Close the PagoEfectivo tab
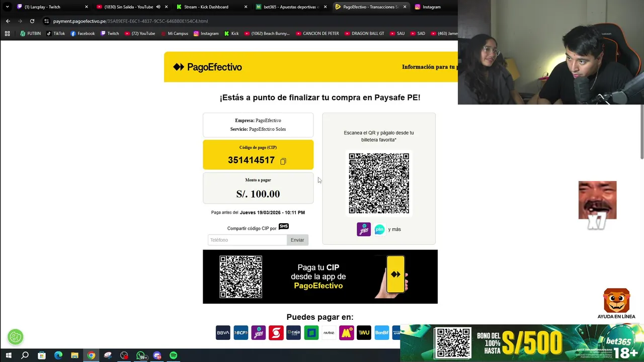Image resolution: width=644 pixels, height=362 pixels. click(x=405, y=7)
